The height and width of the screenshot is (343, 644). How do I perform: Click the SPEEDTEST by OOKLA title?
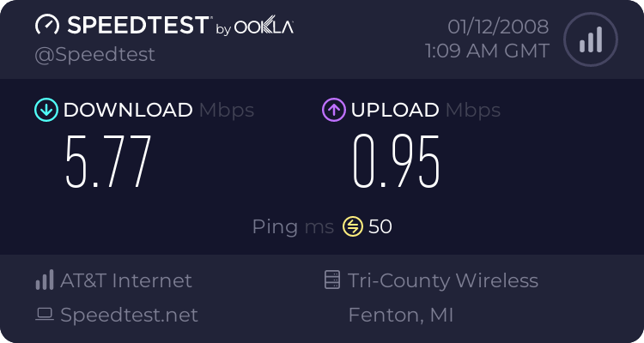pos(180,26)
